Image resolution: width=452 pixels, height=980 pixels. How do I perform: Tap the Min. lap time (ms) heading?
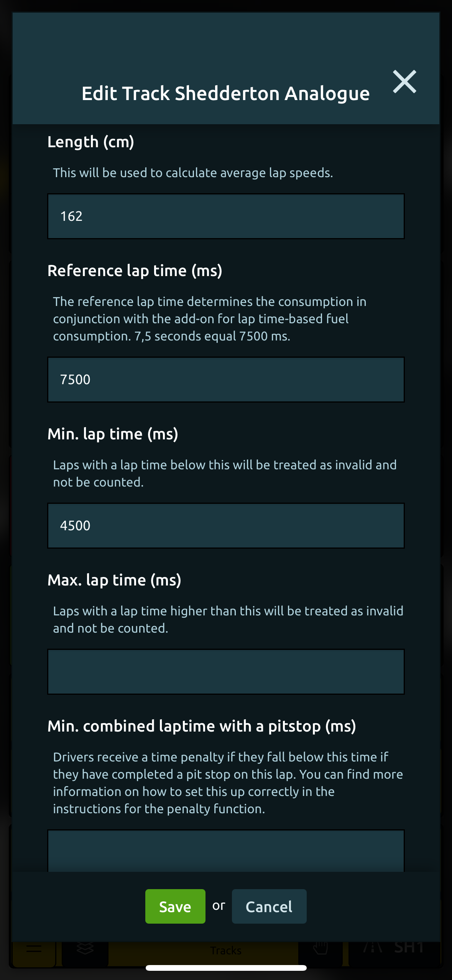(113, 434)
